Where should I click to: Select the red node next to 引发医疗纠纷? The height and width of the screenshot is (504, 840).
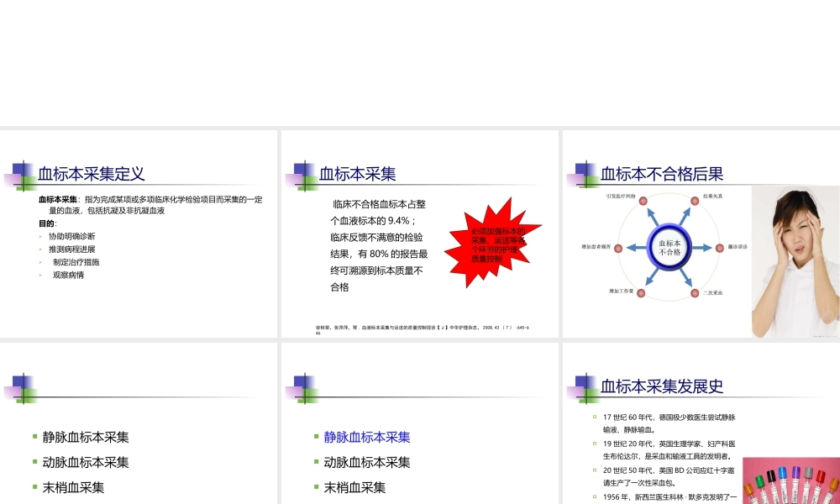pos(641,200)
